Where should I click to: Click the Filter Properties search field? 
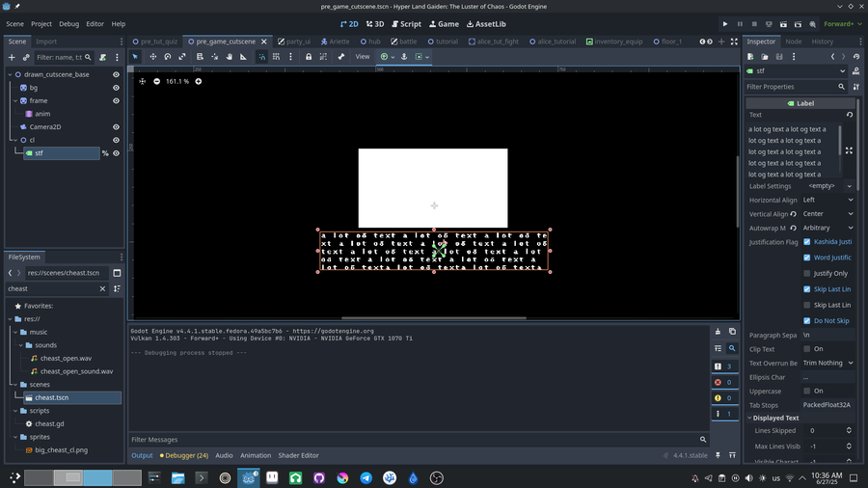click(x=796, y=87)
